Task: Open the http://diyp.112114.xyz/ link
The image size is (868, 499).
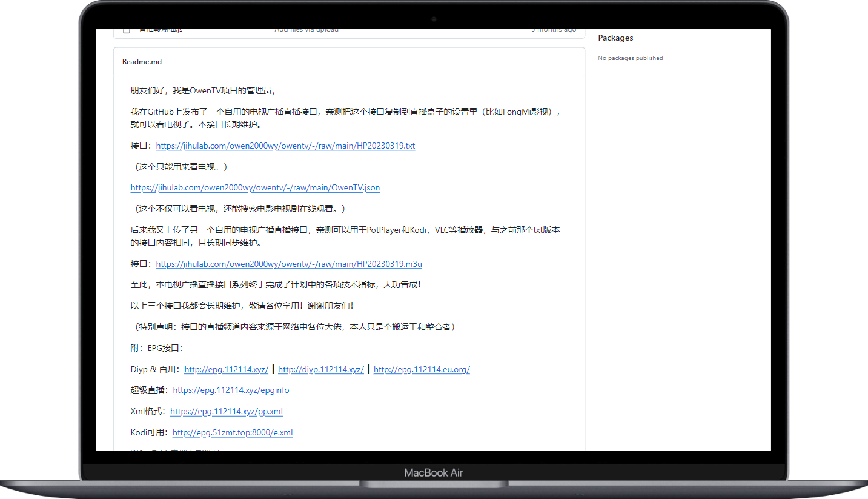Action: (321, 369)
